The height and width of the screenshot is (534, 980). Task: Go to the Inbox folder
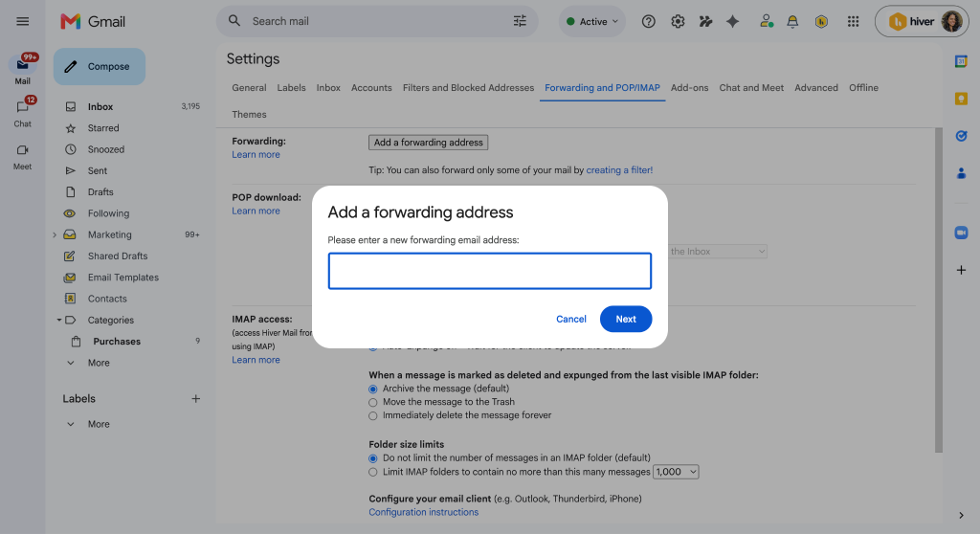[100, 107]
